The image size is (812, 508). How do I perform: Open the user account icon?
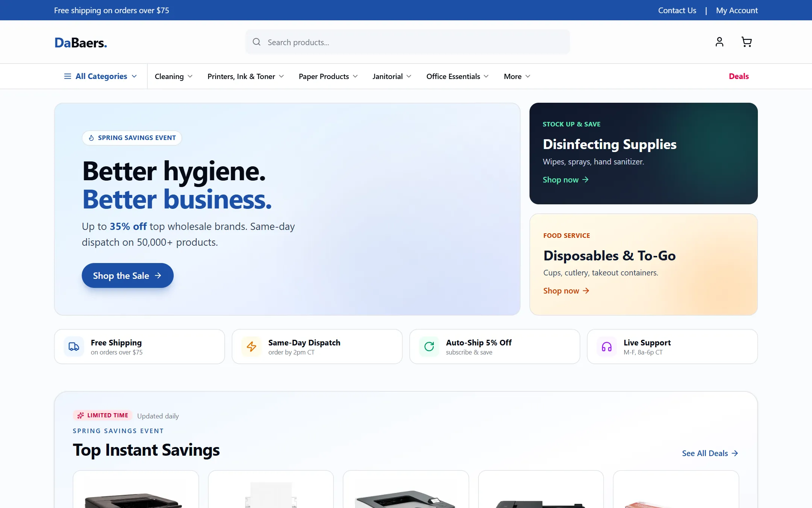pos(719,42)
